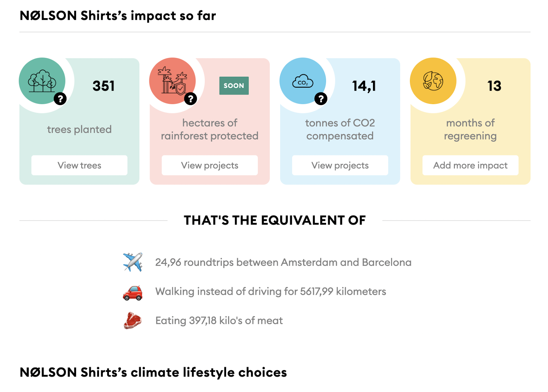This screenshot has height=392, width=548.
Task: Click the blue CO2 cloud icon
Action: pyautogui.click(x=303, y=81)
